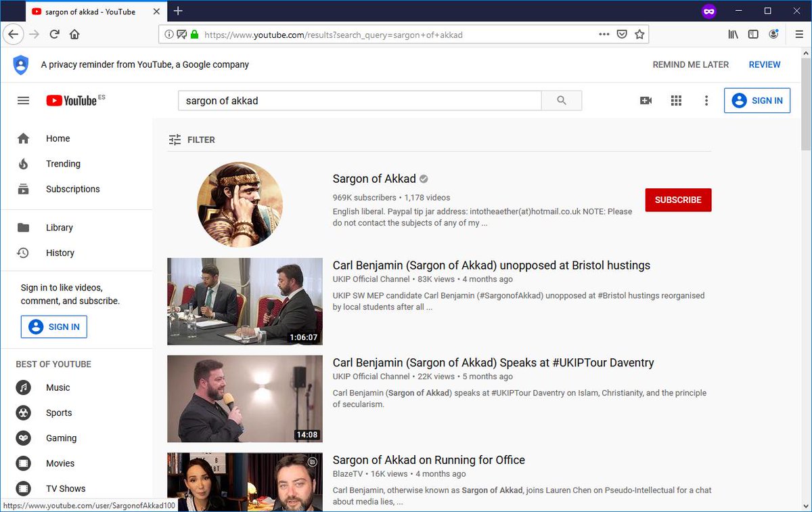Open the YouTube guide hamburger menu

click(x=23, y=100)
